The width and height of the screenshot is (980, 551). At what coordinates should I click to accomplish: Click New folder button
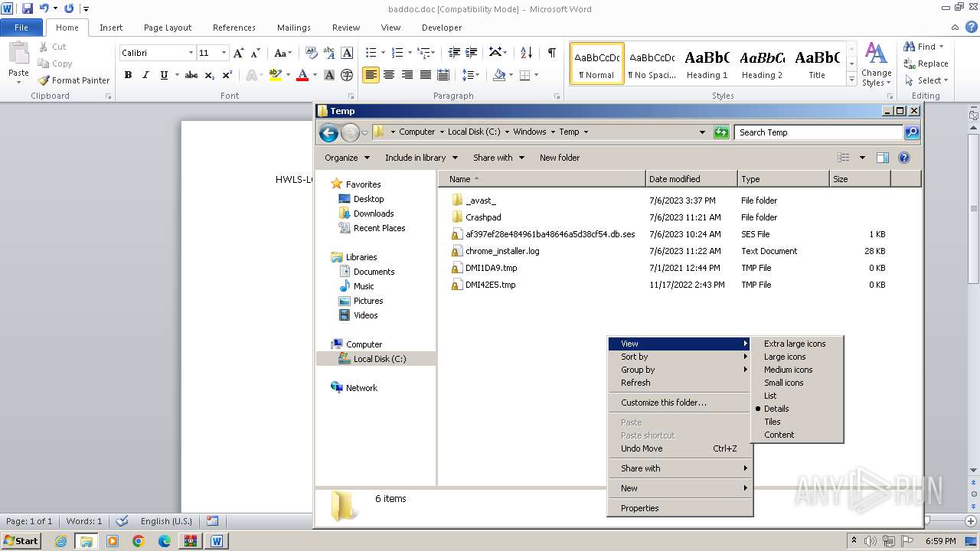(x=560, y=158)
